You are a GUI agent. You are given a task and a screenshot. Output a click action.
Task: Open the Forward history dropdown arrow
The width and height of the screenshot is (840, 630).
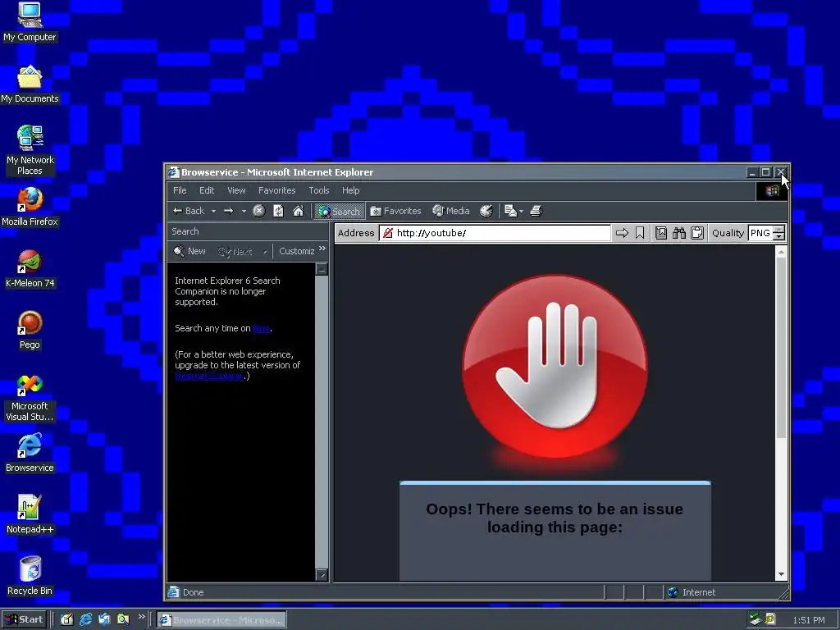(244, 211)
